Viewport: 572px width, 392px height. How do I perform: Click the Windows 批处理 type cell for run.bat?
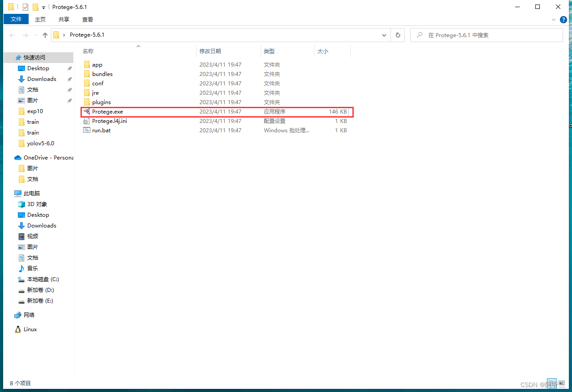point(287,131)
